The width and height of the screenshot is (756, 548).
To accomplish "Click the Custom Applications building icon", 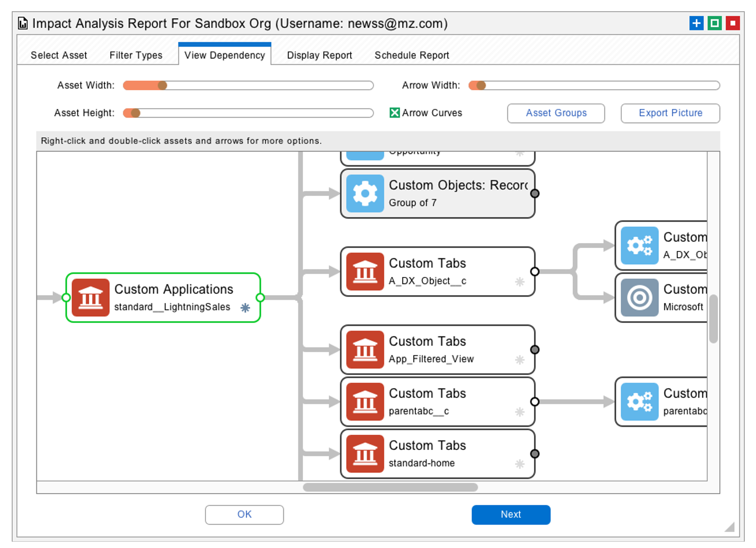I will pos(91,298).
